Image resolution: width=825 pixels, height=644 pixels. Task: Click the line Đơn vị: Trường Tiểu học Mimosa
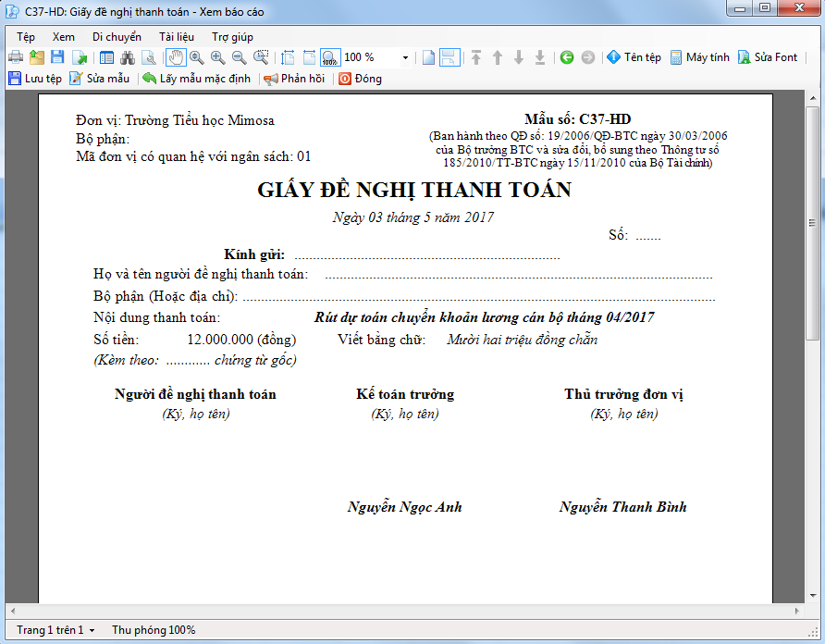pyautogui.click(x=175, y=120)
